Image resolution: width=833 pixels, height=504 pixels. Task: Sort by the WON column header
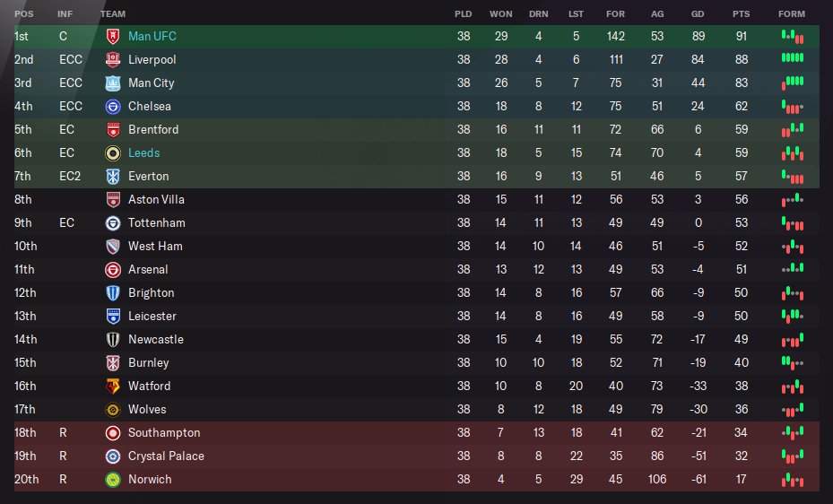pyautogui.click(x=501, y=14)
